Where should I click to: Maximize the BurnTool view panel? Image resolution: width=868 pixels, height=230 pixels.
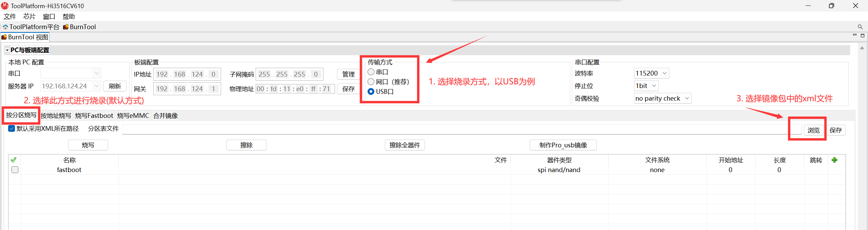pyautogui.click(x=863, y=35)
